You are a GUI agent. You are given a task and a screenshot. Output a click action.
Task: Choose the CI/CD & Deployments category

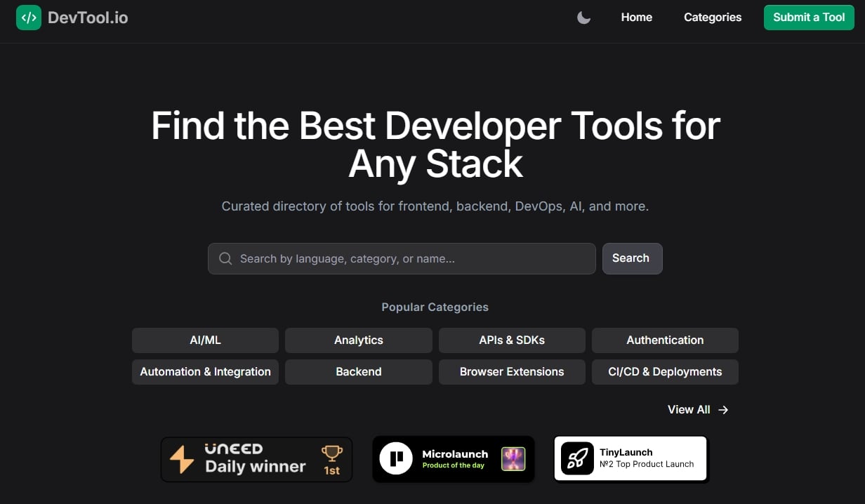tap(665, 372)
